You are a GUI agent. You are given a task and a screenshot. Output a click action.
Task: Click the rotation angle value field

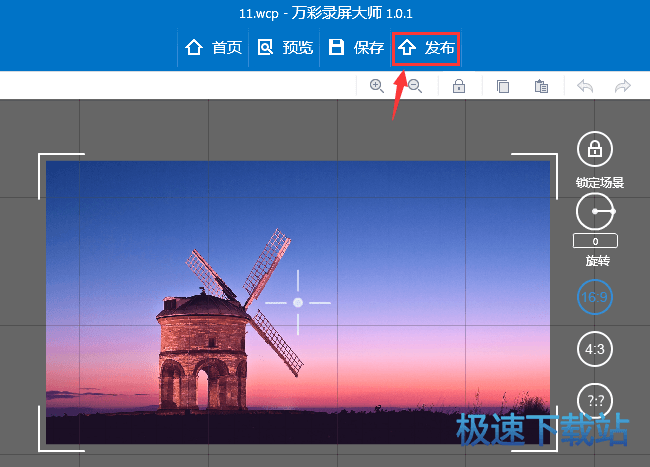[x=595, y=241]
